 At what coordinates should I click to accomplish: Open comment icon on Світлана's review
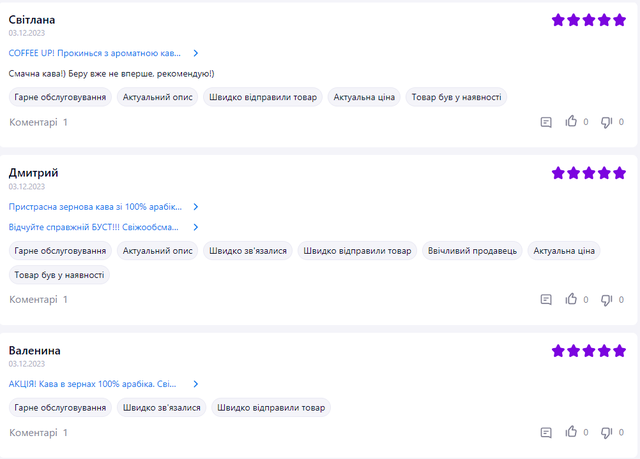point(546,122)
